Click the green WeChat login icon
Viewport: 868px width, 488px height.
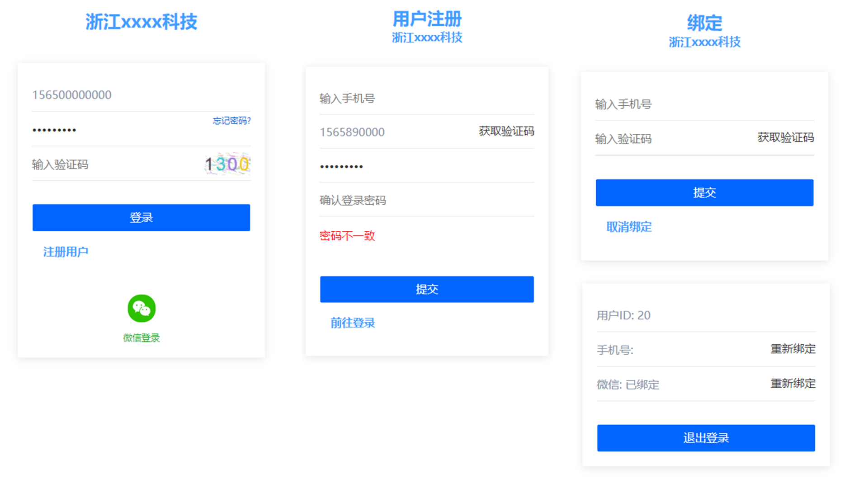141,309
